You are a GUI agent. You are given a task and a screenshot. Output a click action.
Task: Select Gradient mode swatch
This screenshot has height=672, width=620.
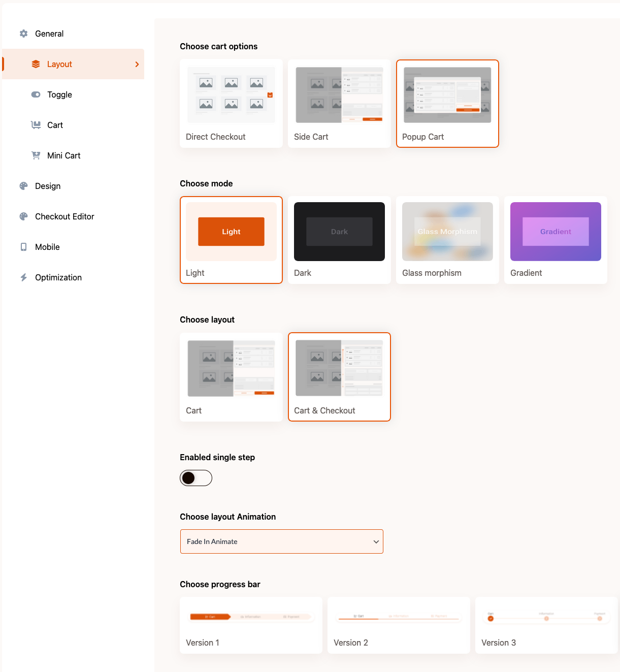556,232
